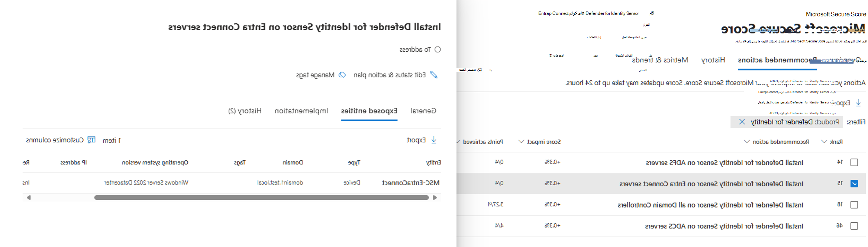
Task: Open the Metrics & trends tab
Action: click(x=660, y=60)
